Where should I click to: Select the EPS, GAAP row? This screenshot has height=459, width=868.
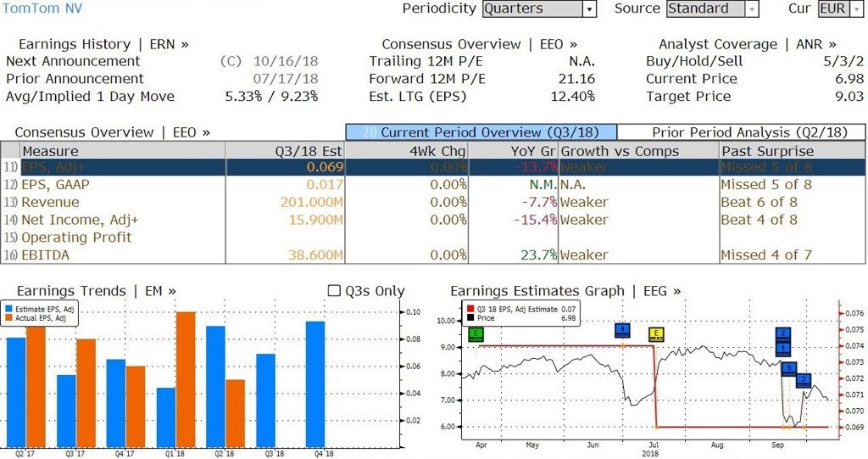[433, 185]
